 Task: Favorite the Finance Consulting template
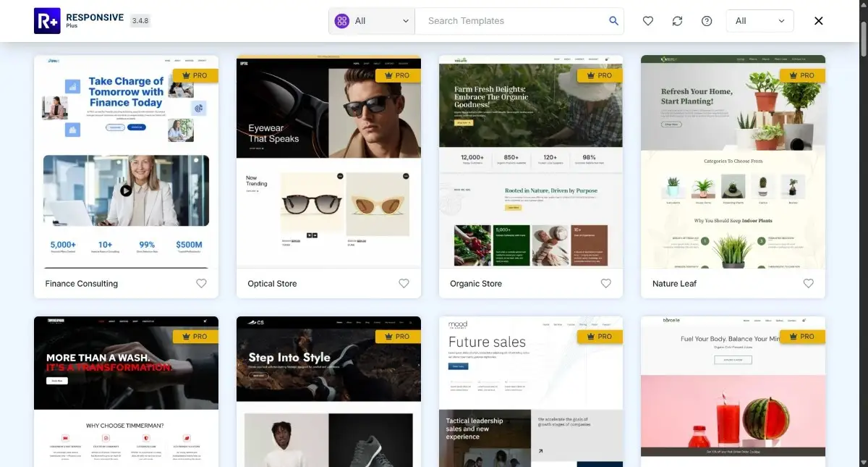pos(202,284)
